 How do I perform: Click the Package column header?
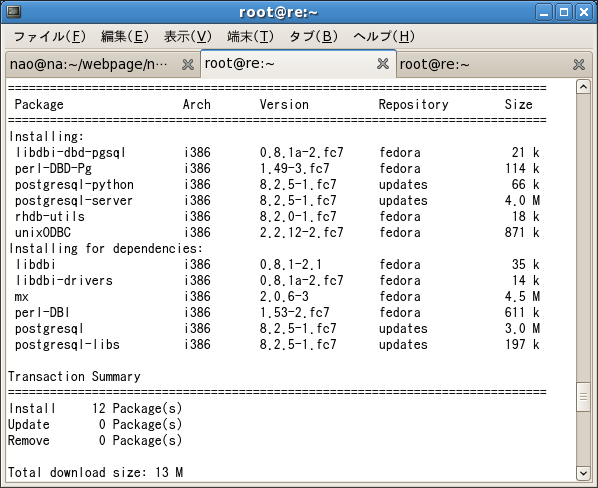pos(39,104)
